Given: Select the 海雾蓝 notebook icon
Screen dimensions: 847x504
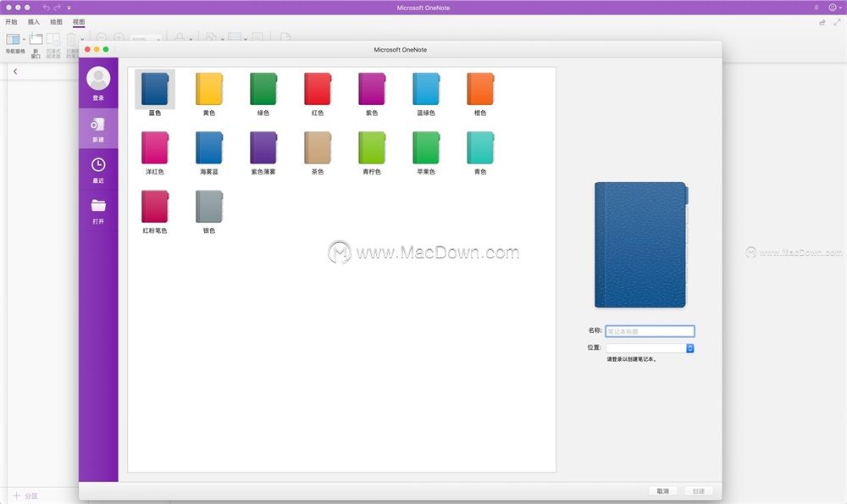Looking at the screenshot, I should pos(209,148).
